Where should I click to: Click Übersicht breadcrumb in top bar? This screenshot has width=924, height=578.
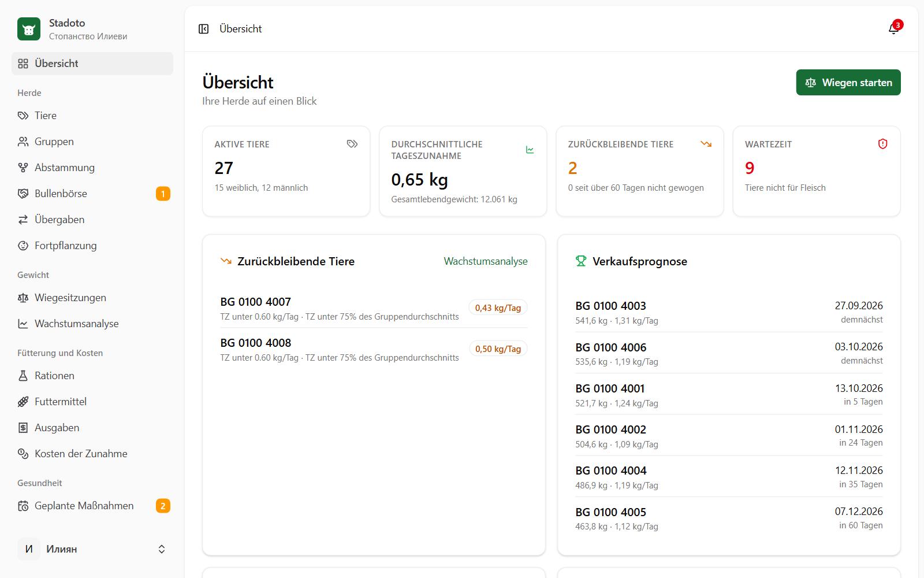[241, 29]
